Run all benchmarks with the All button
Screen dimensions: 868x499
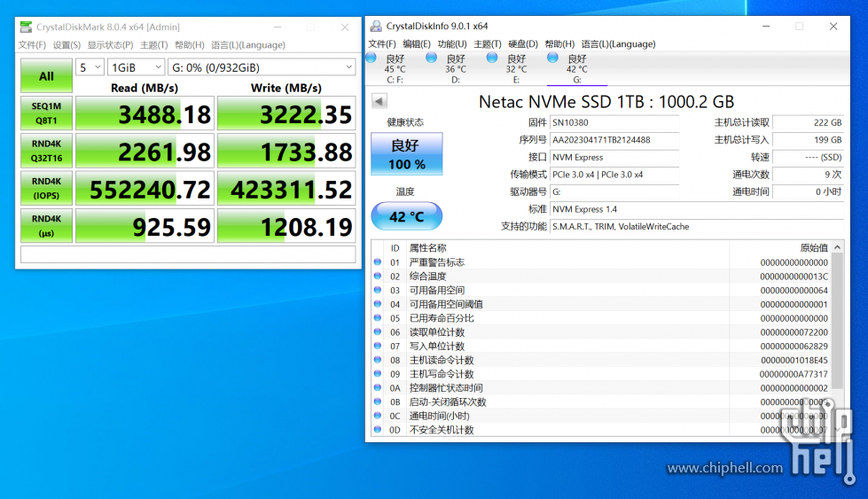[46, 76]
